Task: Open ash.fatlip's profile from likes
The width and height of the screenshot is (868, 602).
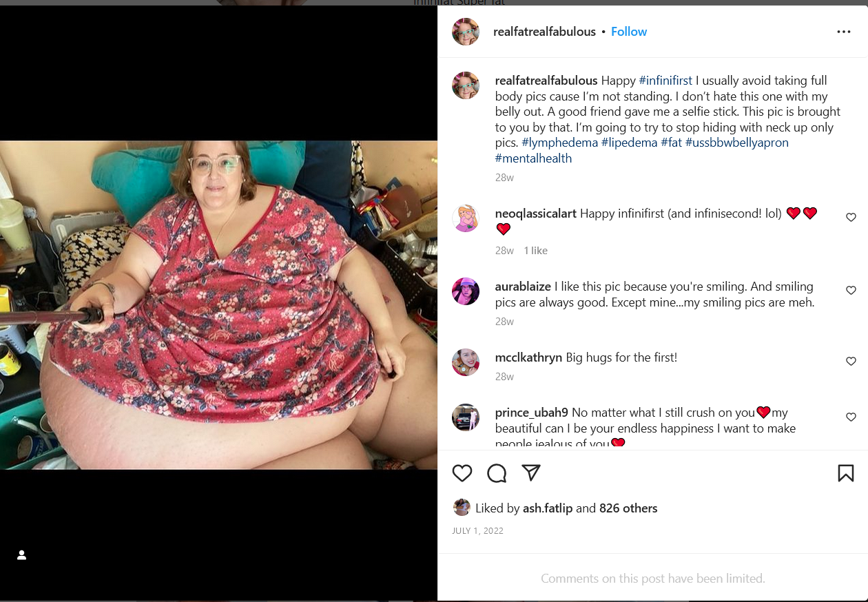Action: pos(548,508)
